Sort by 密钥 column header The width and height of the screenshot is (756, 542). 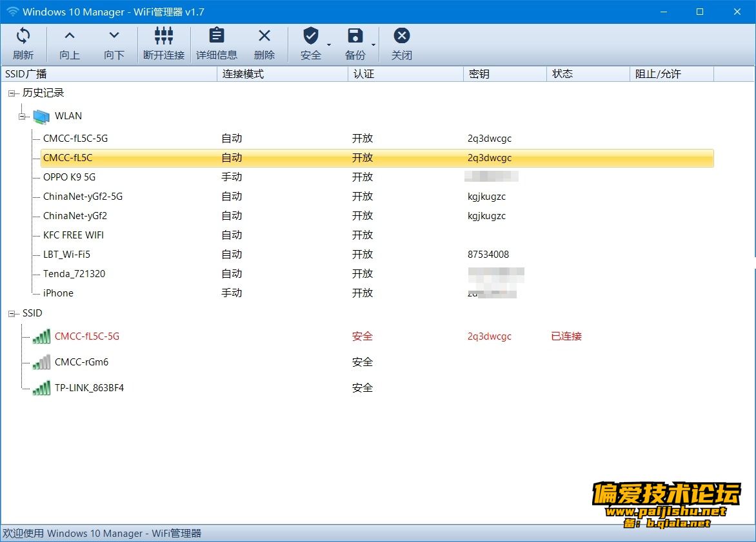505,73
